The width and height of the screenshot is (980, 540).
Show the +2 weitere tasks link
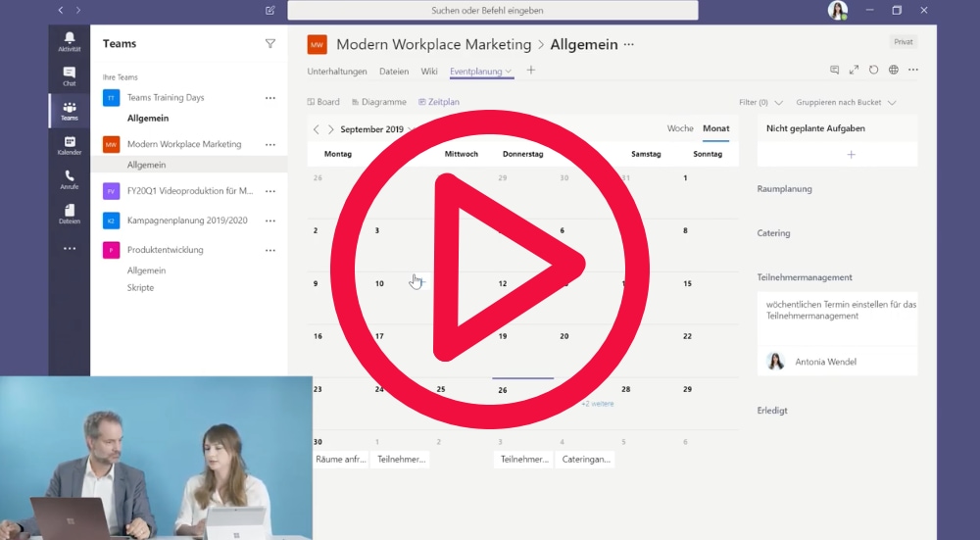click(598, 404)
